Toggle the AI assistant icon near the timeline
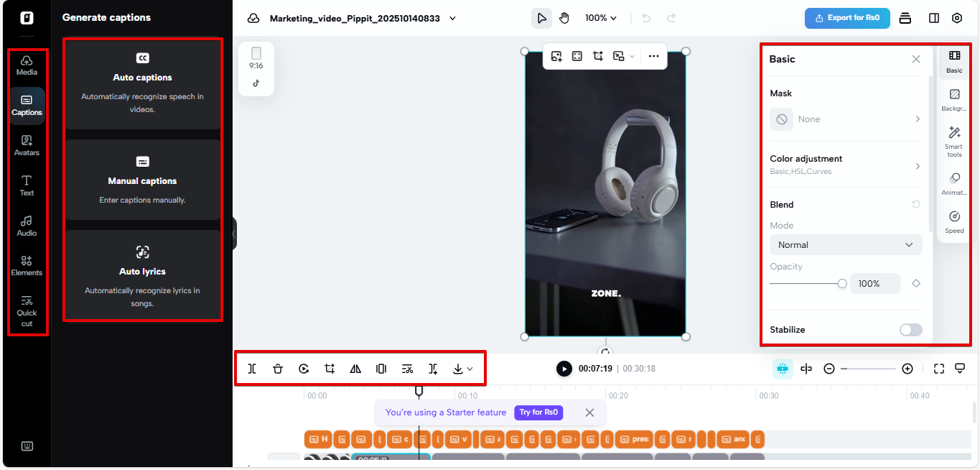Image resolution: width=980 pixels, height=470 pixels. pos(783,368)
